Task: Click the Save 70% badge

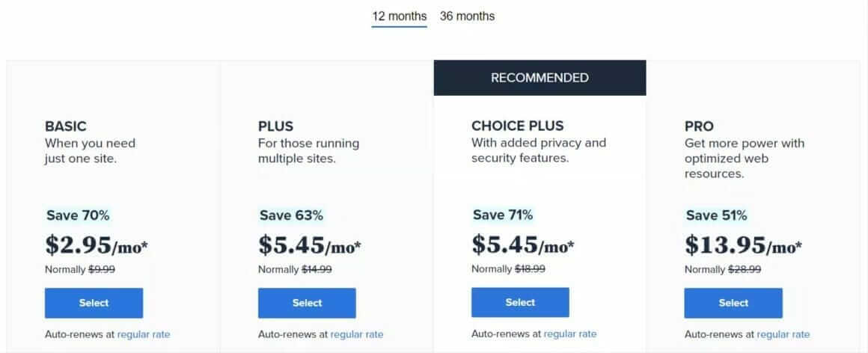Action: (x=78, y=215)
